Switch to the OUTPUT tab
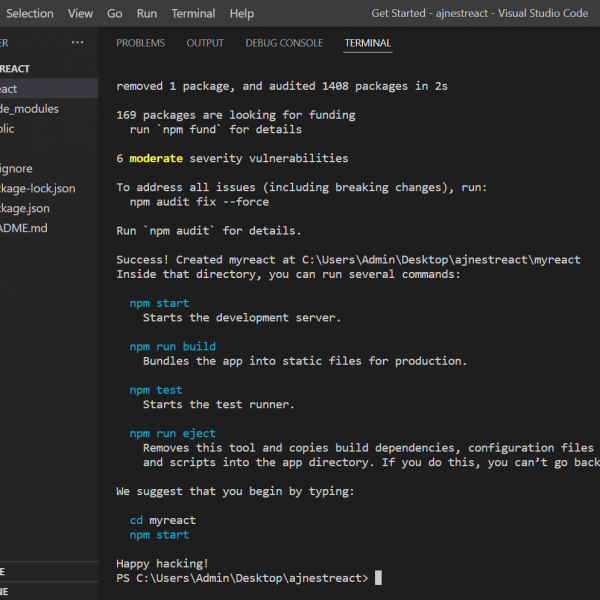The width and height of the screenshot is (600, 600). 205,43
